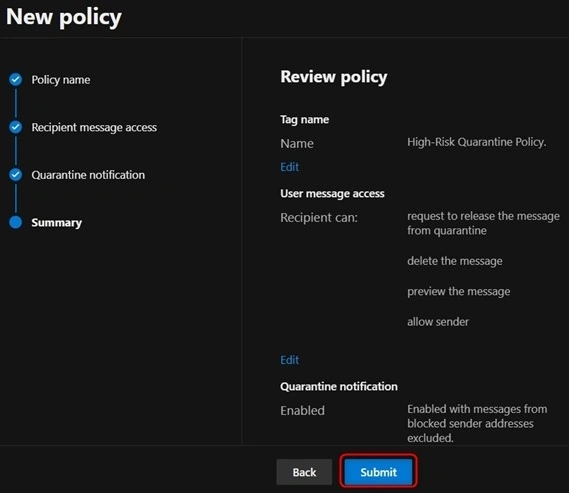The image size is (569, 493).
Task: Edit the User message access section
Action: [x=290, y=360]
